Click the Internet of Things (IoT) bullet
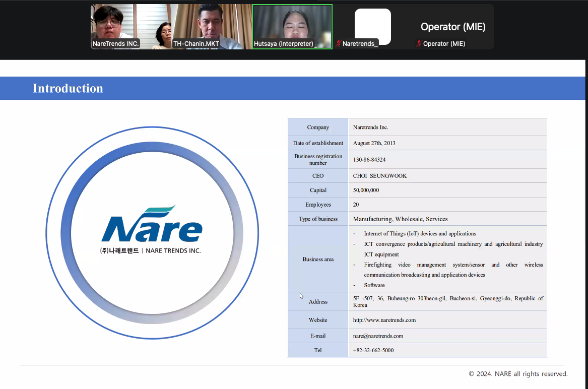 coord(420,234)
